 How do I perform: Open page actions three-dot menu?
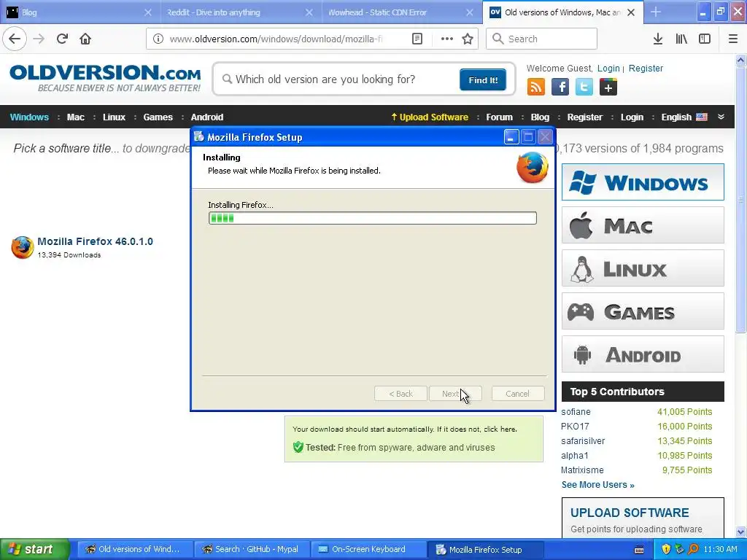[x=447, y=39]
